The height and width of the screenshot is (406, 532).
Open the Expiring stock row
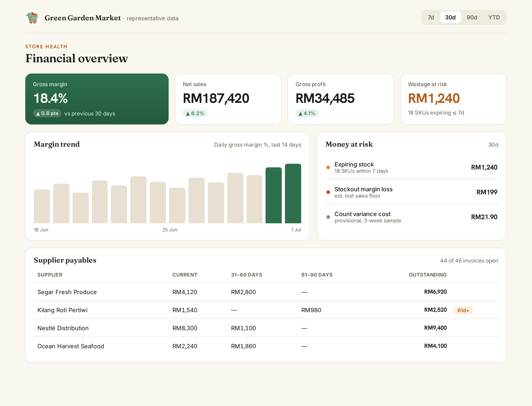(x=411, y=167)
